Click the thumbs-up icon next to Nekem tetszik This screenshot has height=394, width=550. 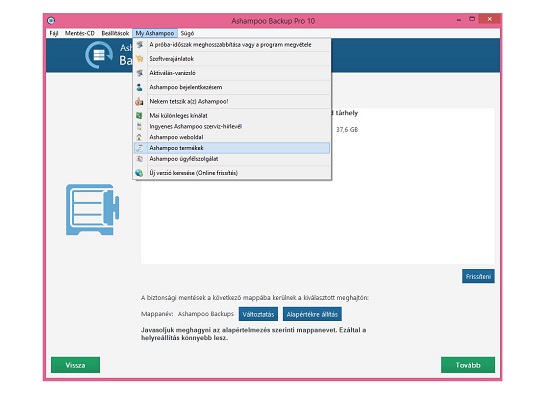139,102
